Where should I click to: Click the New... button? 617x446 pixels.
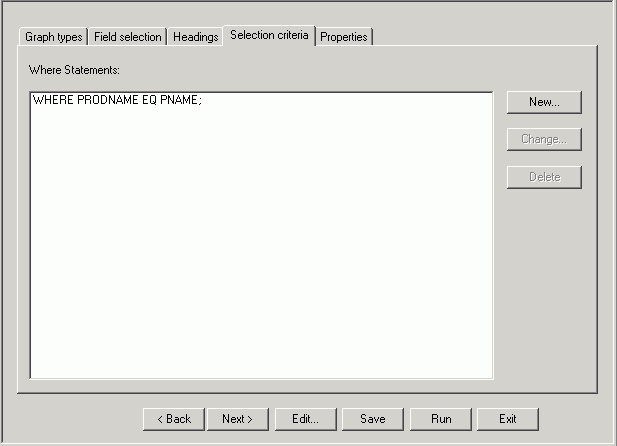tap(544, 102)
